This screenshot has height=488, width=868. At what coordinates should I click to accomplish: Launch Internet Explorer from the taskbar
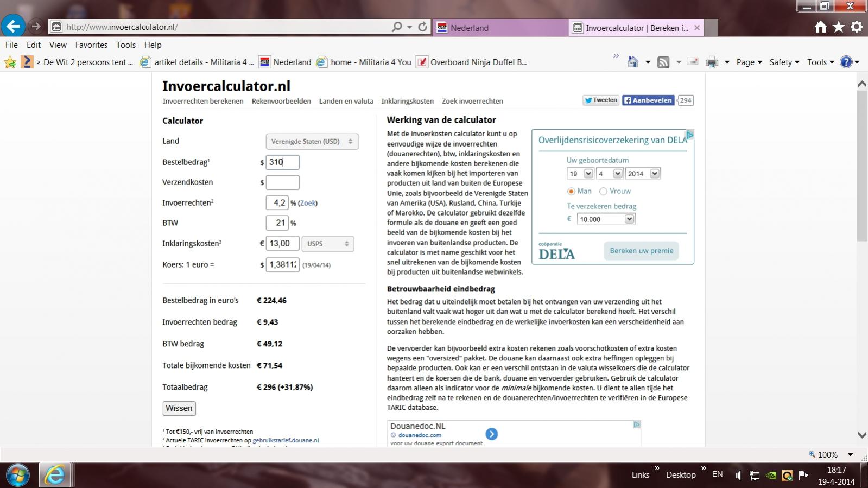tap(54, 475)
